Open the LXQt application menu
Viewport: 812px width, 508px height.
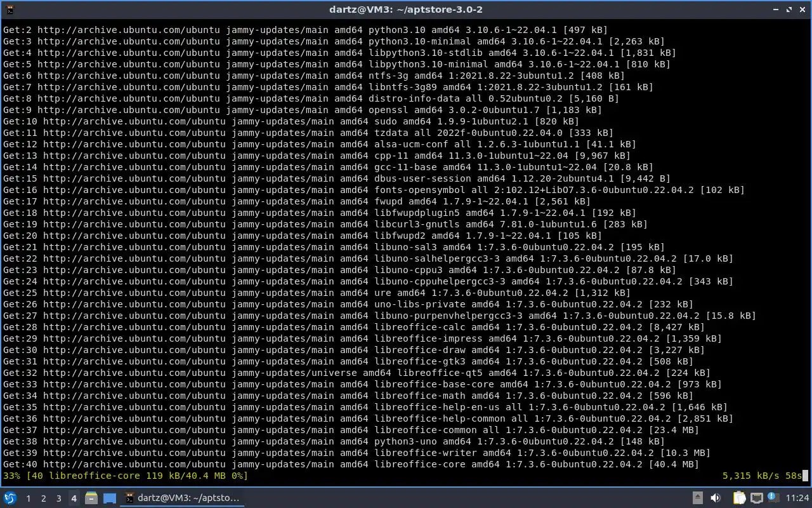10,498
